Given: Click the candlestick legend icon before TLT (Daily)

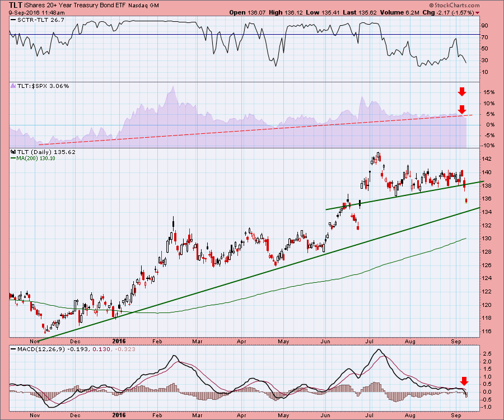Looking at the screenshot, I should point(13,152).
